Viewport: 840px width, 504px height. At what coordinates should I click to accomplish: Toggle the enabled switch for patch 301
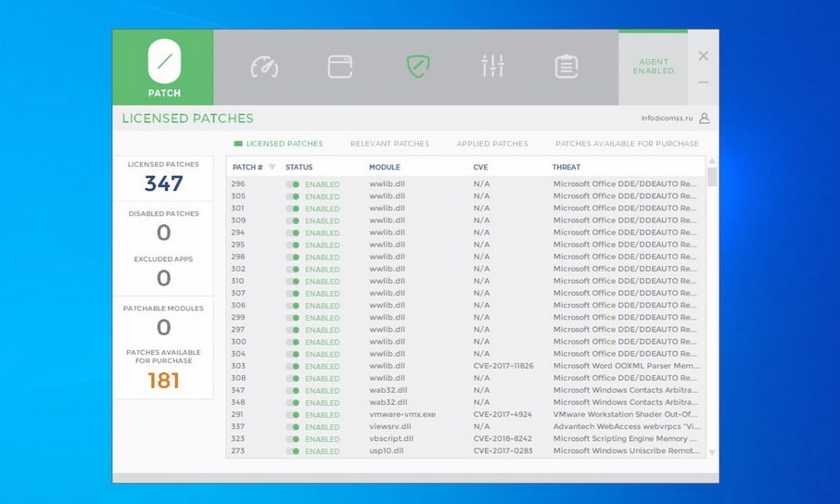tap(292, 208)
